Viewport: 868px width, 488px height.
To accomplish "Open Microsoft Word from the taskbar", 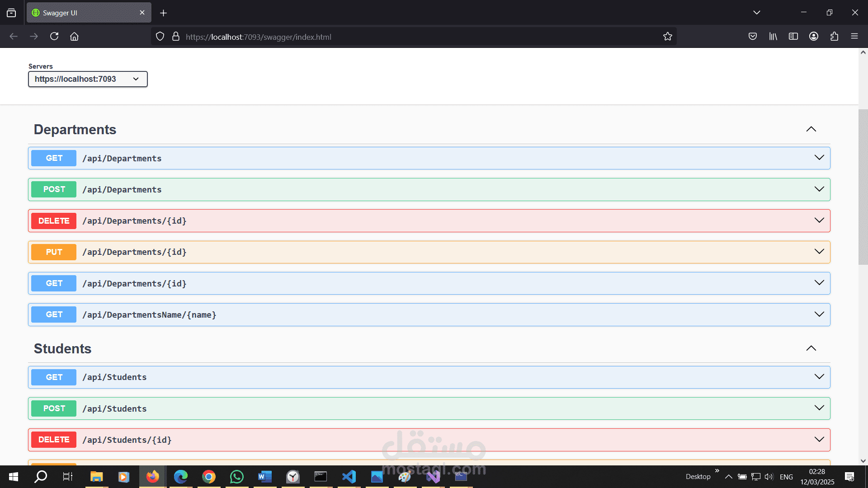I will pos(264,477).
